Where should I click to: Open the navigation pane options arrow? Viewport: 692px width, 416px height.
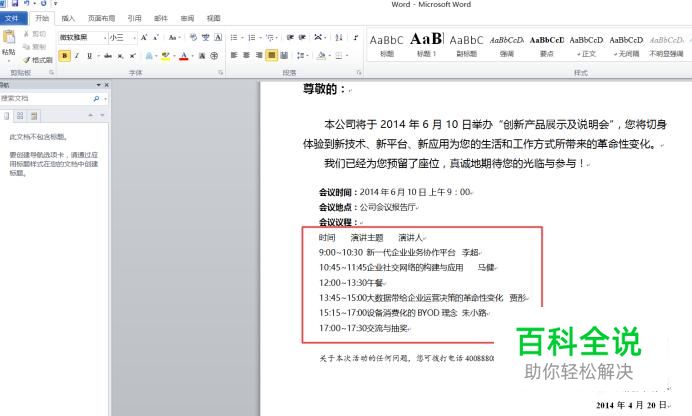[x=98, y=85]
